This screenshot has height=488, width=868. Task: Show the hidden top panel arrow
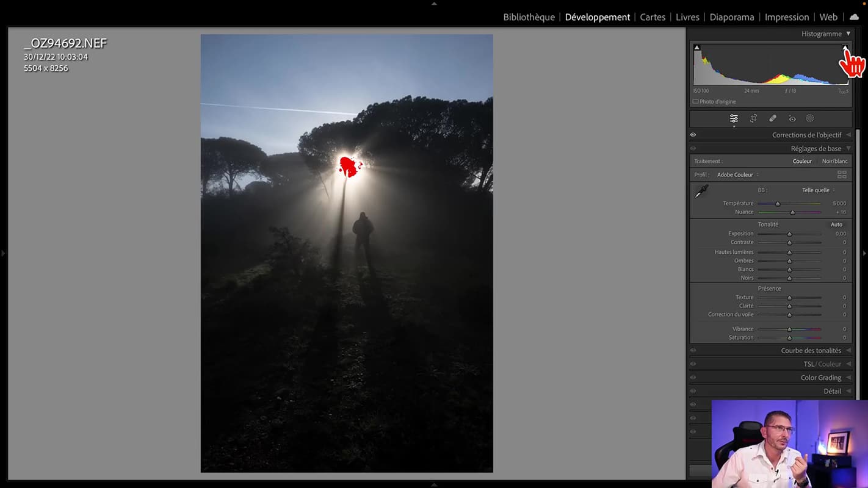pyautogui.click(x=434, y=3)
